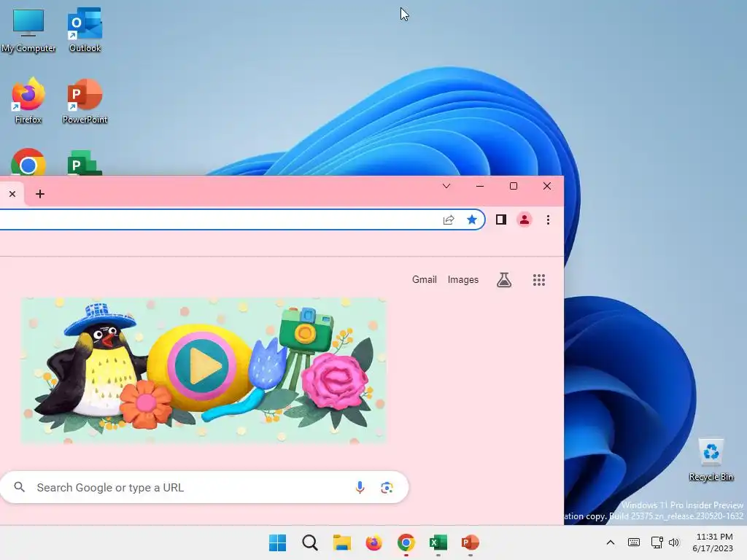The height and width of the screenshot is (560, 747).
Task: Minimize the Chrome window
Action: (x=480, y=186)
